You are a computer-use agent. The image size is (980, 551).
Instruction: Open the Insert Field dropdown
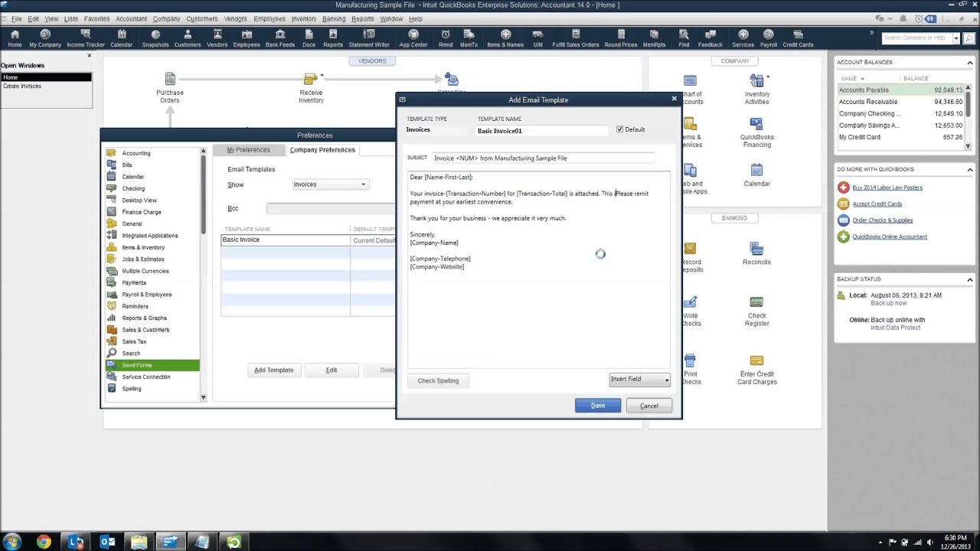[639, 379]
